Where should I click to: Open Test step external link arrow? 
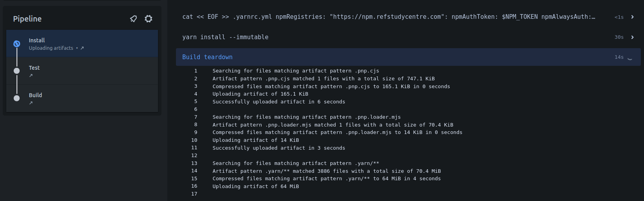(x=31, y=76)
